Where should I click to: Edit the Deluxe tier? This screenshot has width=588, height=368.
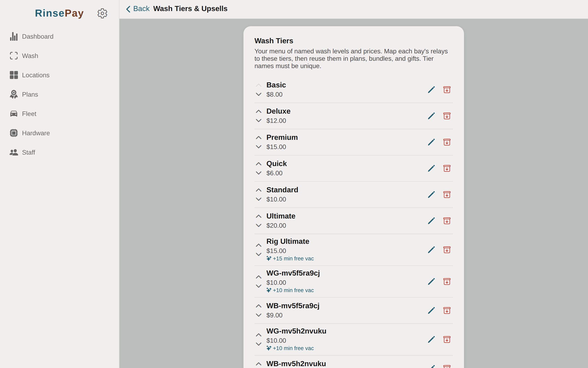tap(431, 116)
